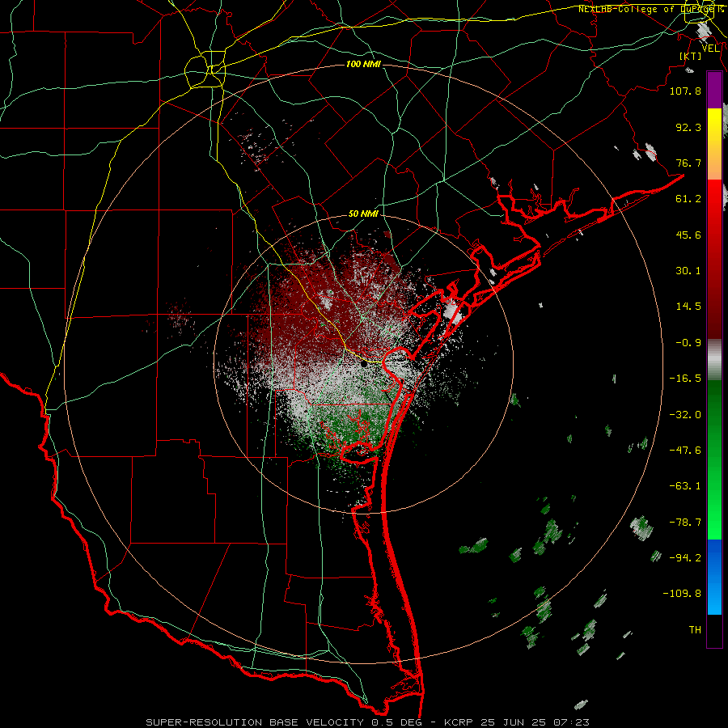Click the "KCRP" station ID in caption
The image size is (728, 728).
[459, 722]
